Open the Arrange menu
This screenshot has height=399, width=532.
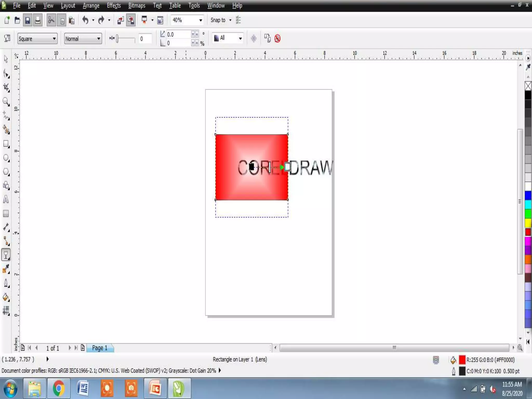[91, 5]
